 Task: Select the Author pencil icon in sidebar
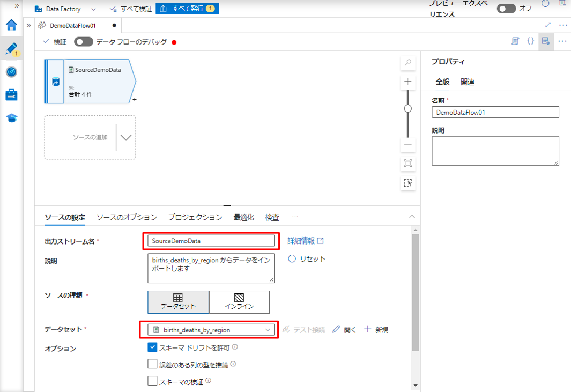(11, 48)
